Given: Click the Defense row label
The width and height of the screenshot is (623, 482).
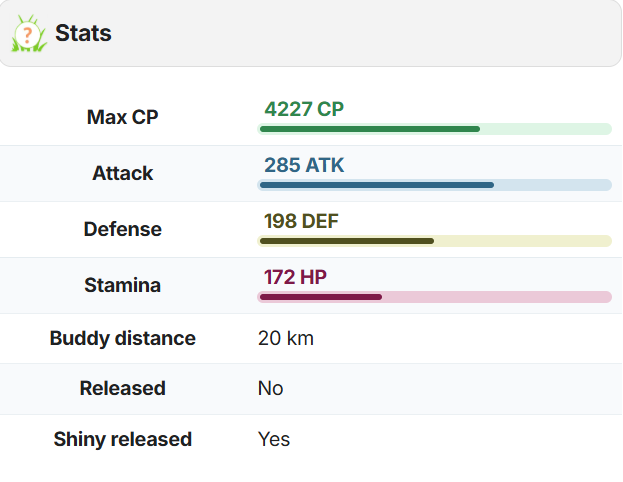Looking at the screenshot, I should point(122,229).
